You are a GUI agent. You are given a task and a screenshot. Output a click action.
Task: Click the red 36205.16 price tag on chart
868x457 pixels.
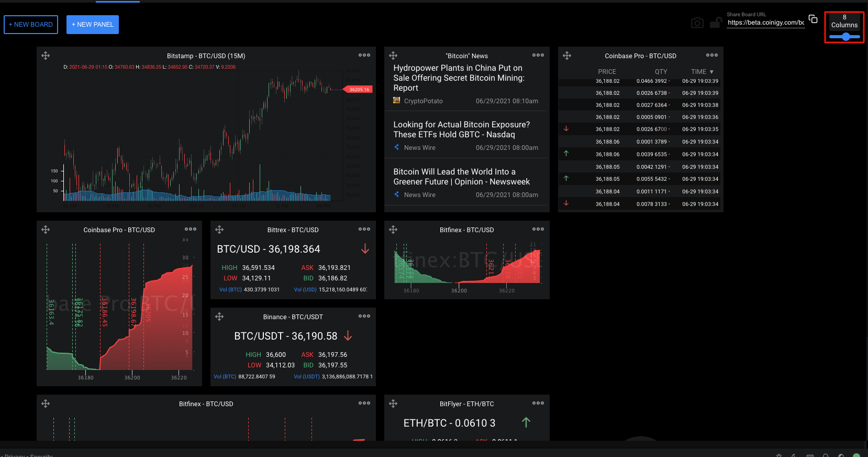click(x=358, y=89)
